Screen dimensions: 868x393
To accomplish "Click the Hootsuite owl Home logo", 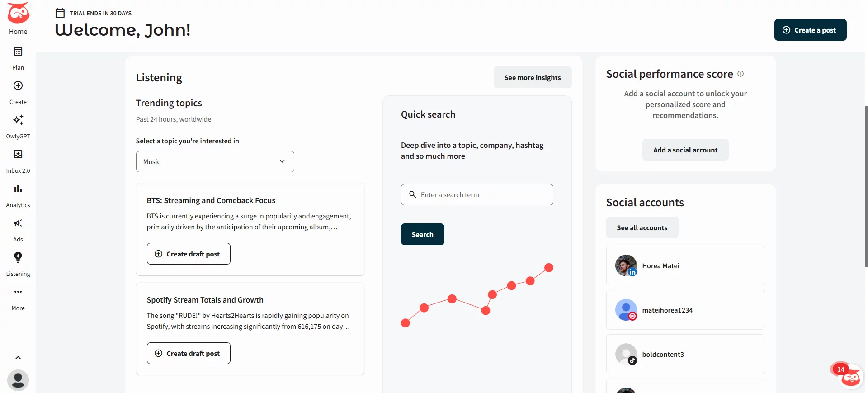I will pyautogui.click(x=18, y=13).
